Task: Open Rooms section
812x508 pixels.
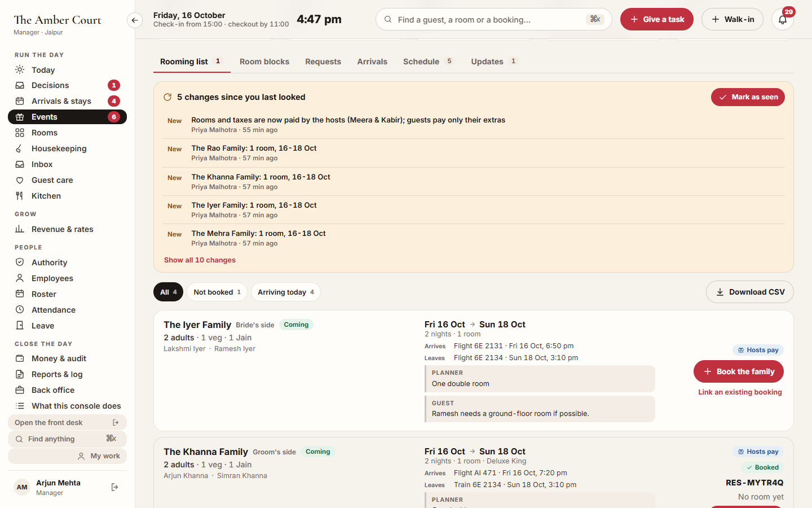Action: tap(67, 133)
